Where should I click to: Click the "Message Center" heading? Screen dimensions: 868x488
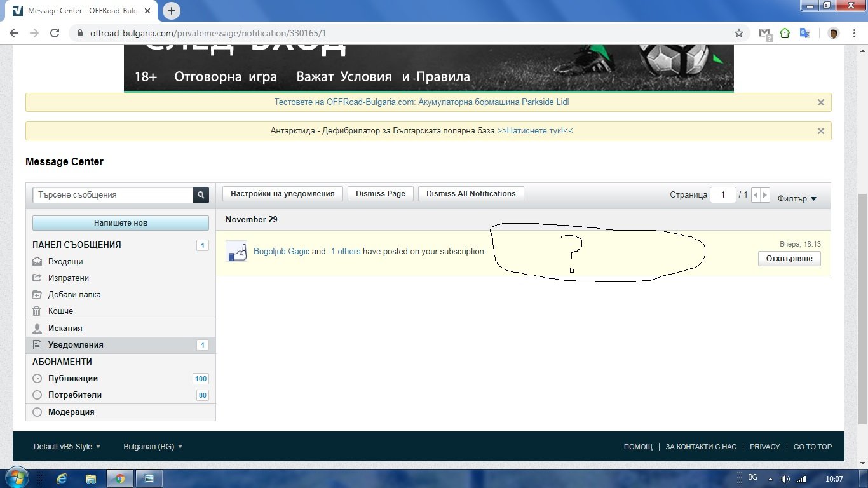pyautogui.click(x=64, y=161)
